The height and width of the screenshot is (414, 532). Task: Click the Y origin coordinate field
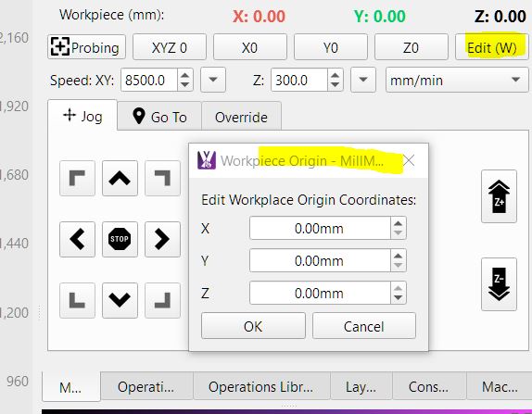coord(320,260)
